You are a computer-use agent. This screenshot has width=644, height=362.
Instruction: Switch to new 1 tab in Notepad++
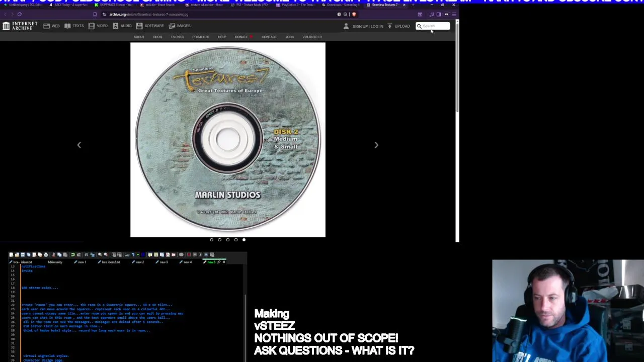click(81, 262)
